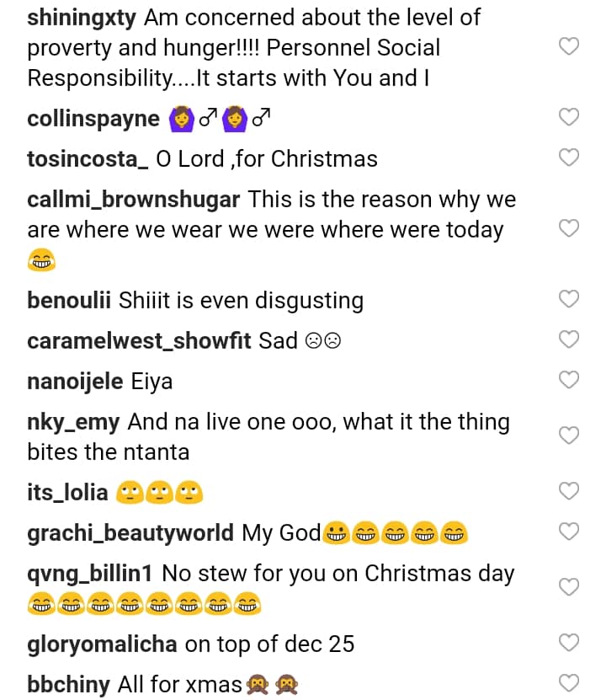Like tosincosta_'s 'O Lord' comment
The height and width of the screenshot is (700, 606).
click(570, 158)
